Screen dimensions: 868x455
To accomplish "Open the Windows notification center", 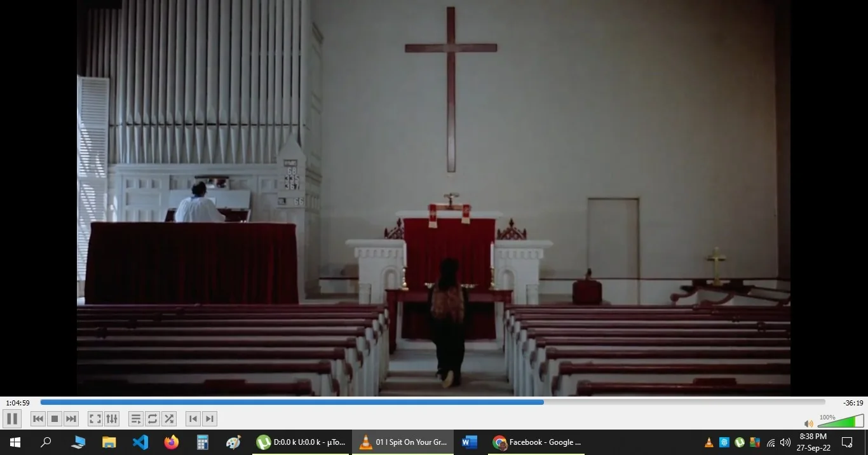I will (847, 442).
